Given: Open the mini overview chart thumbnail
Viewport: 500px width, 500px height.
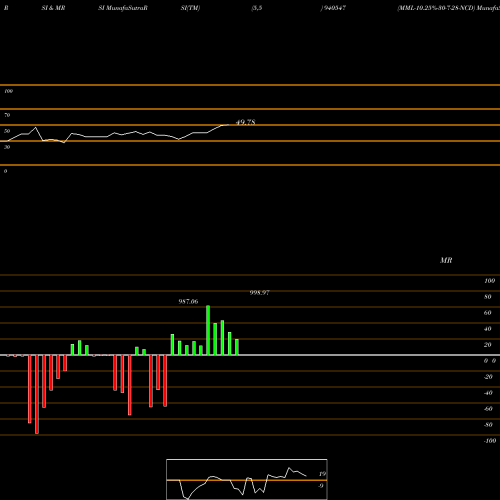Looking at the screenshot, I should [247, 479].
